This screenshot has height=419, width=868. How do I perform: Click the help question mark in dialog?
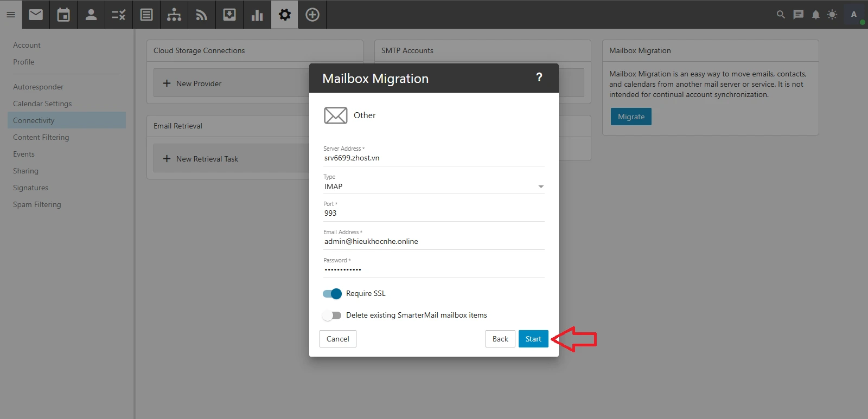click(x=539, y=78)
